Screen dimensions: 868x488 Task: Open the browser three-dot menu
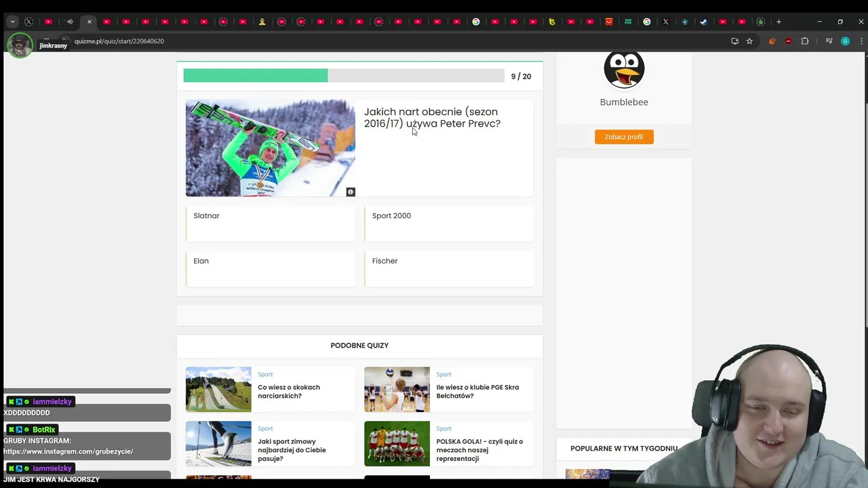click(x=861, y=41)
